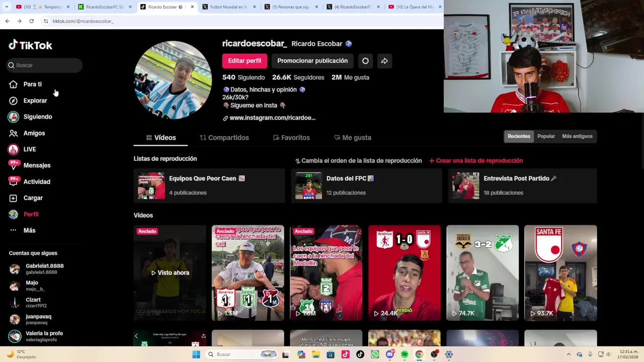The height and width of the screenshot is (362, 644).
Task: Show hidden system tray icons
Action: (569, 354)
